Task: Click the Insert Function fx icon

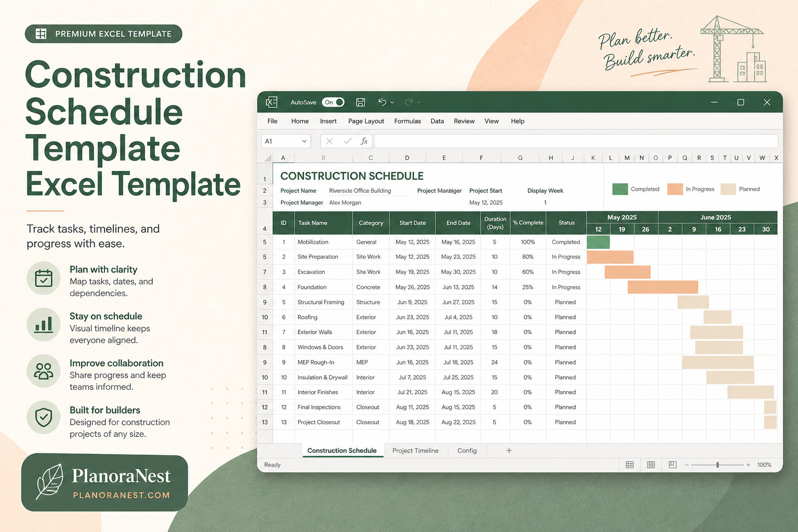Action: pyautogui.click(x=364, y=141)
